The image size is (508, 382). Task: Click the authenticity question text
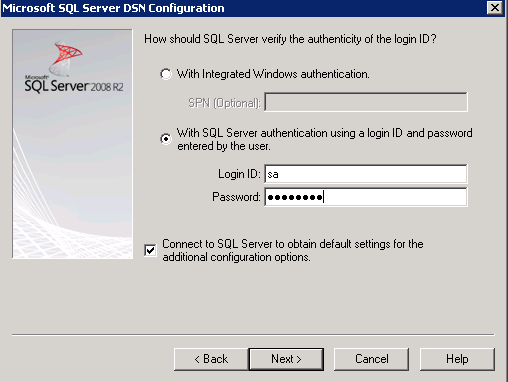(290, 39)
